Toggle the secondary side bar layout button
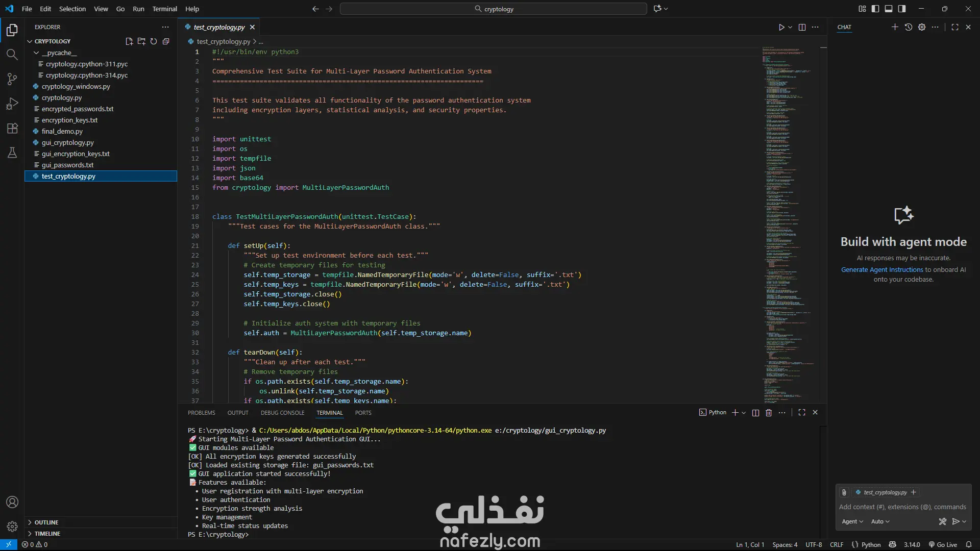 [x=902, y=9]
